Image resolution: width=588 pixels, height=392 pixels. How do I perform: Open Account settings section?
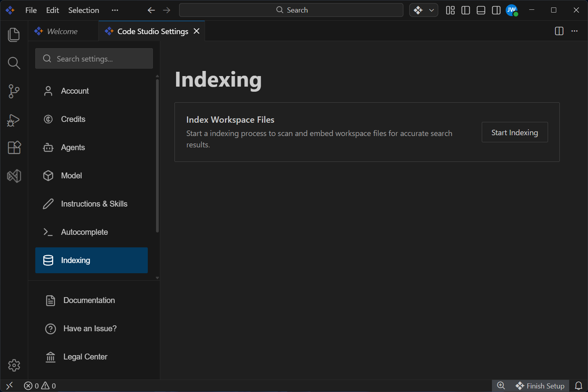[x=91, y=91]
